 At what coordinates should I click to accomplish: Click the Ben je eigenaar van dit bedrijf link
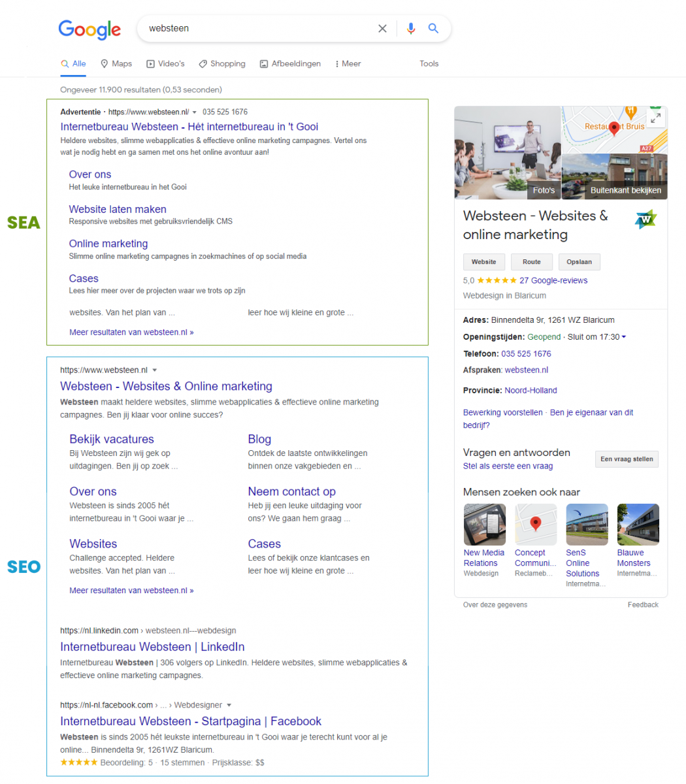(x=548, y=419)
